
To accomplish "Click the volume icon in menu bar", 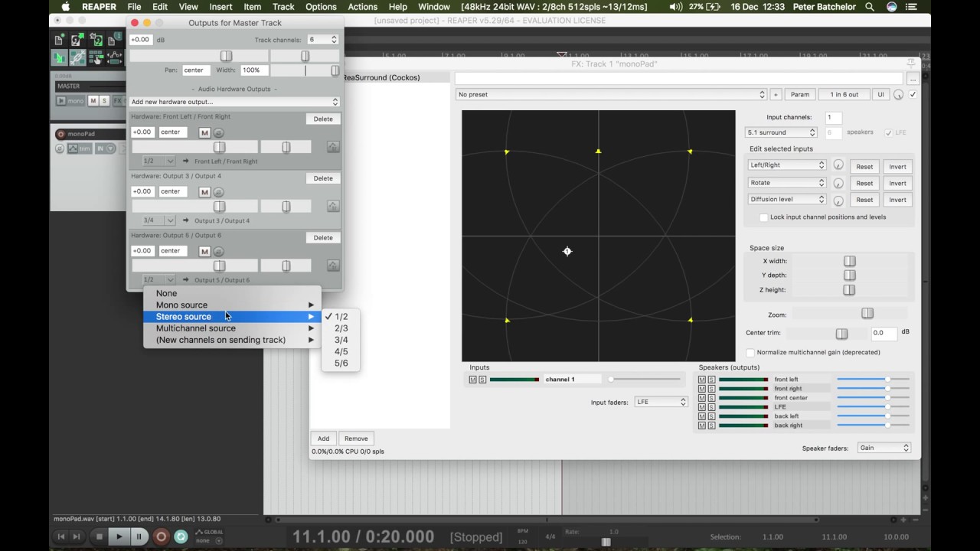I will point(675,7).
